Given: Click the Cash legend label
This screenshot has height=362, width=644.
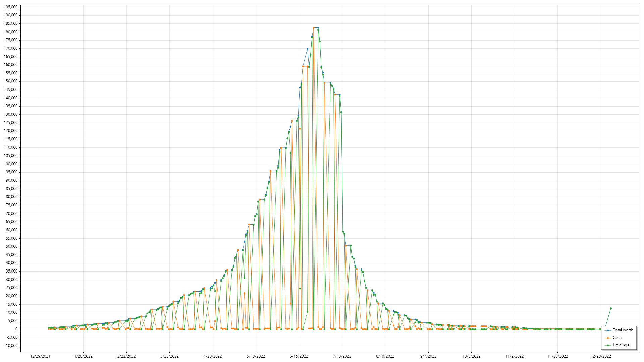Looking at the screenshot, I should (617, 338).
